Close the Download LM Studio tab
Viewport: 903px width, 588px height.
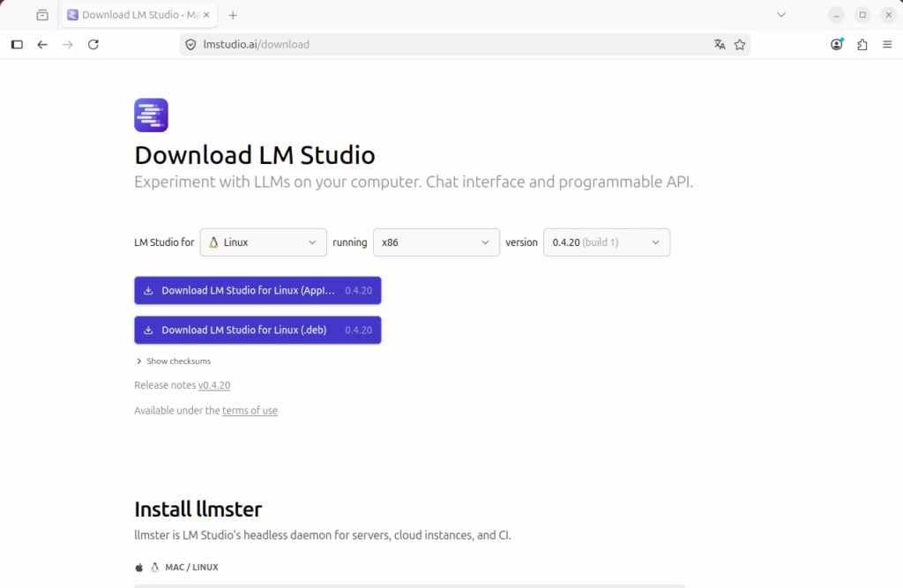click(x=206, y=15)
